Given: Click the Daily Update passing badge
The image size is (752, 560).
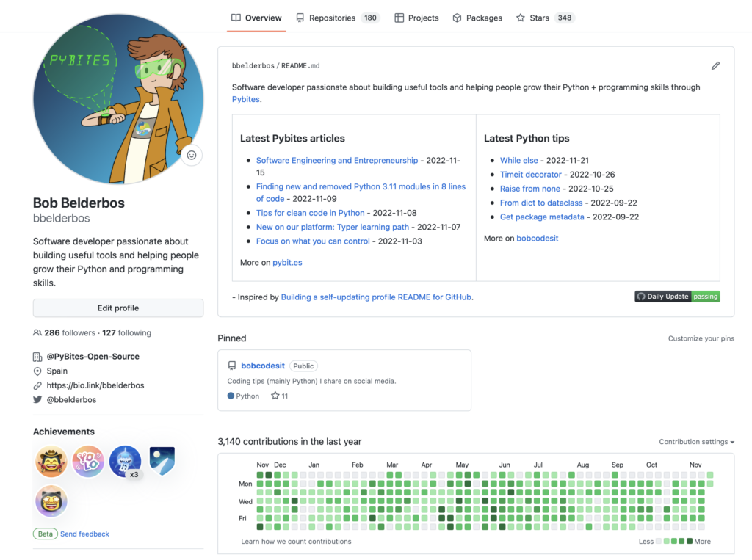Looking at the screenshot, I should (677, 297).
